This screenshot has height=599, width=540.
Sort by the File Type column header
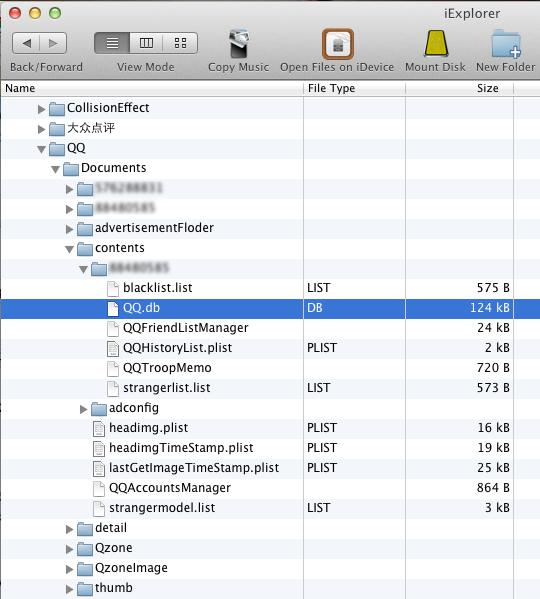354,88
